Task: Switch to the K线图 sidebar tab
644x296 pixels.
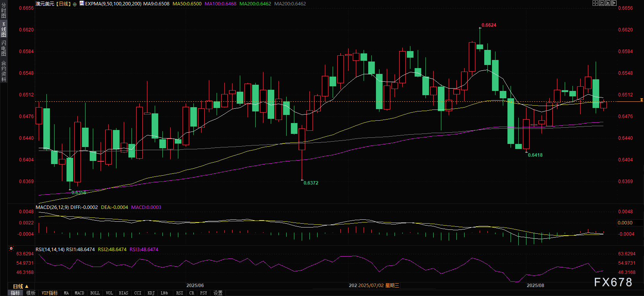Action: point(3,29)
